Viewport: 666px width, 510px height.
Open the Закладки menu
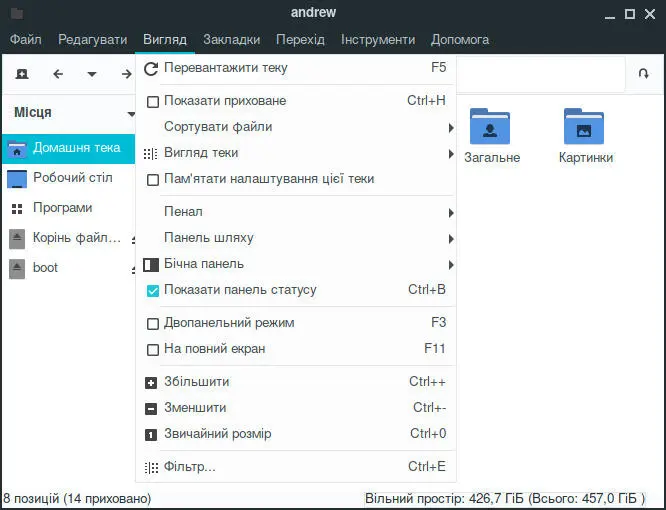231,40
